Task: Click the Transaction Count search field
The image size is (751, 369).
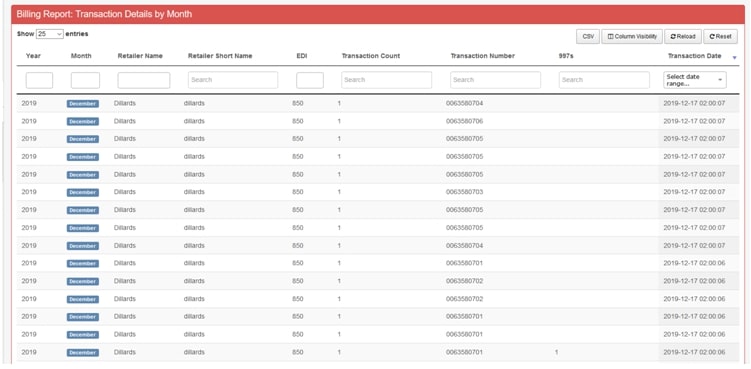Action: (x=387, y=80)
